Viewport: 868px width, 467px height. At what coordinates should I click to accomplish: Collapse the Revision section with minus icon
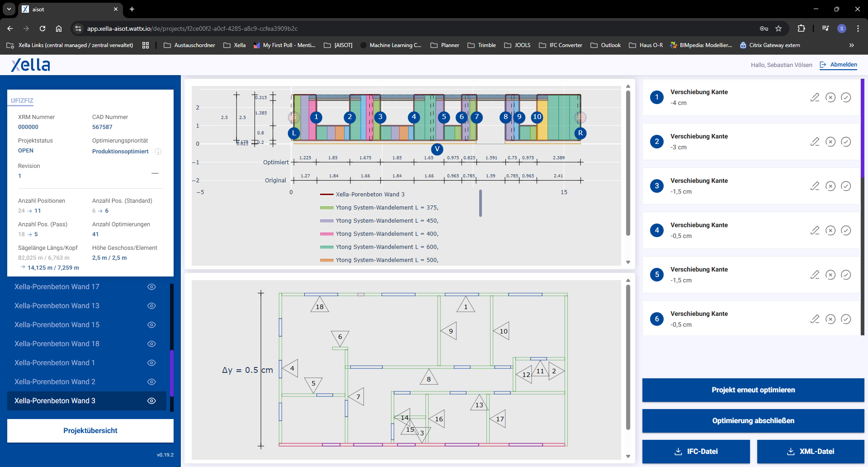[x=155, y=173]
